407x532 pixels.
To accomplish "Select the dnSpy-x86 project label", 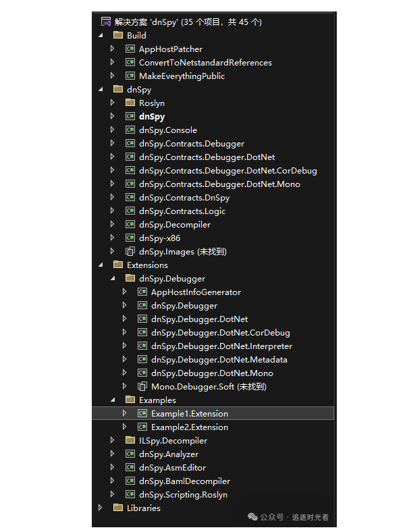I will pyautogui.click(x=159, y=238).
